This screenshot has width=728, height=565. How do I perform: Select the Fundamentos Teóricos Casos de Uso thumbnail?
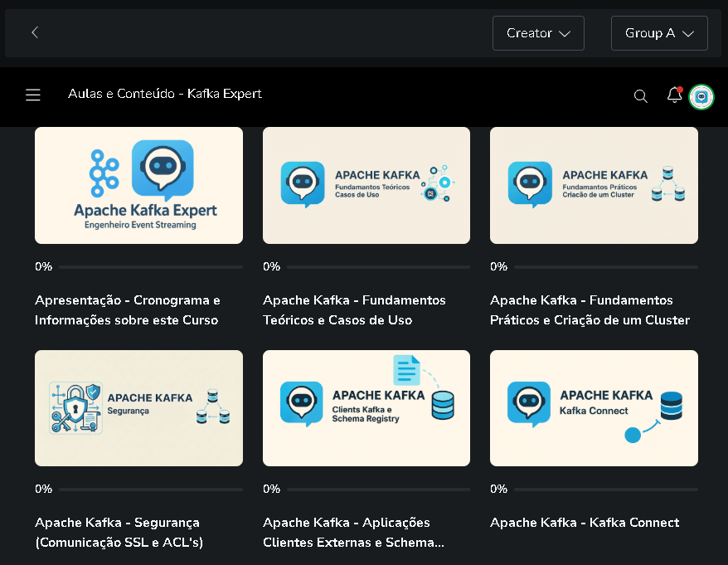click(x=366, y=185)
